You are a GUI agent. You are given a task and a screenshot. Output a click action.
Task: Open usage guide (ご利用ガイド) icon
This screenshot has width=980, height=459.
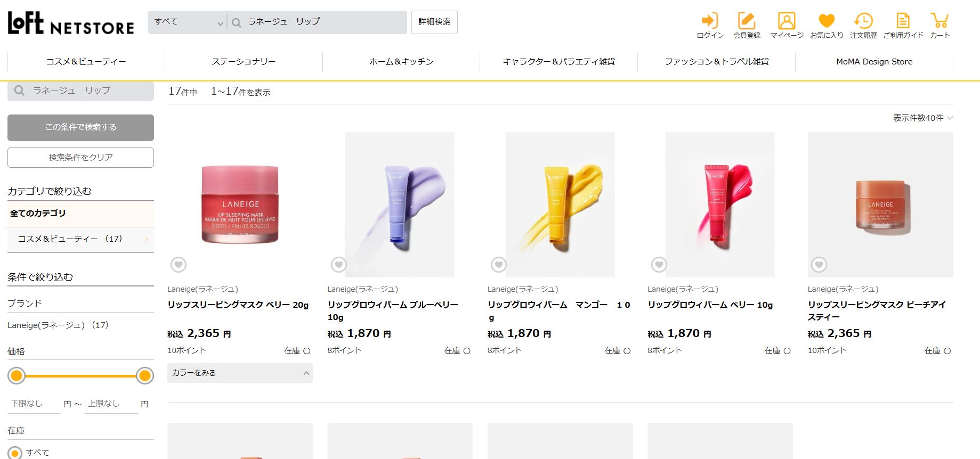coord(903,26)
